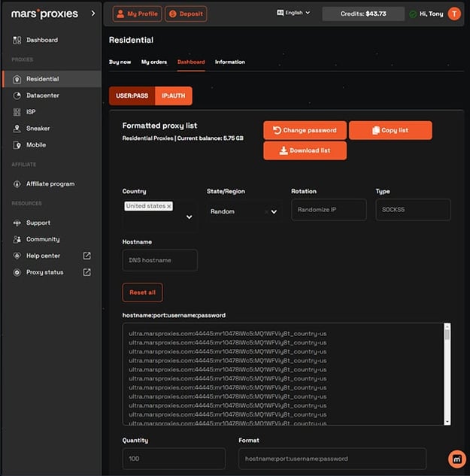Viewport: 470px width, 476px height.
Task: Click the language chat bubble icon
Action: coord(280,13)
